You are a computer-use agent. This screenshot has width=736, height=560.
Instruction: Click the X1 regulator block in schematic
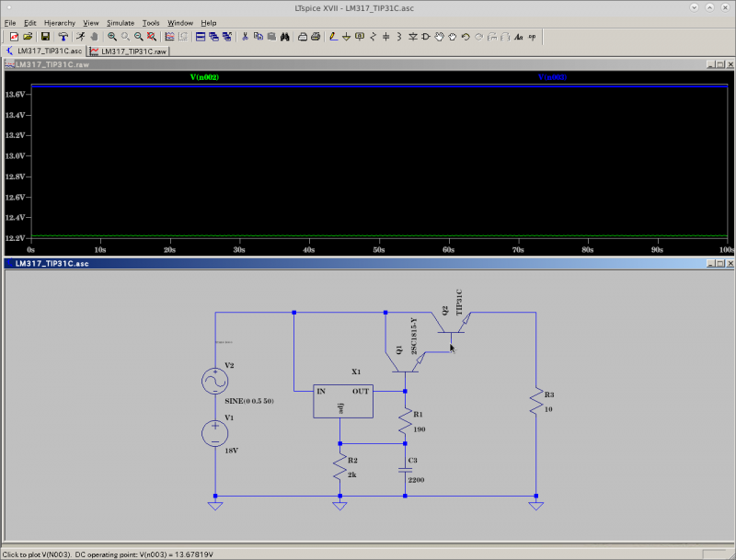coord(342,401)
